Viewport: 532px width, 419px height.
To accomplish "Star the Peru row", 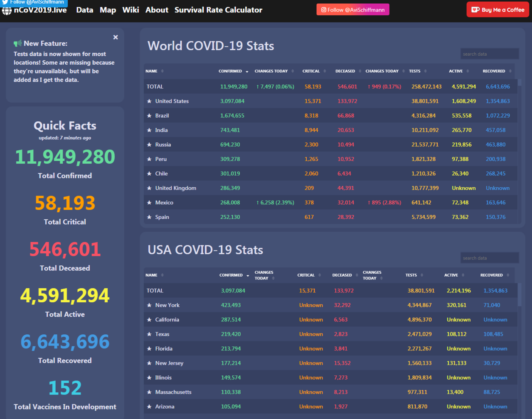I will click(149, 159).
